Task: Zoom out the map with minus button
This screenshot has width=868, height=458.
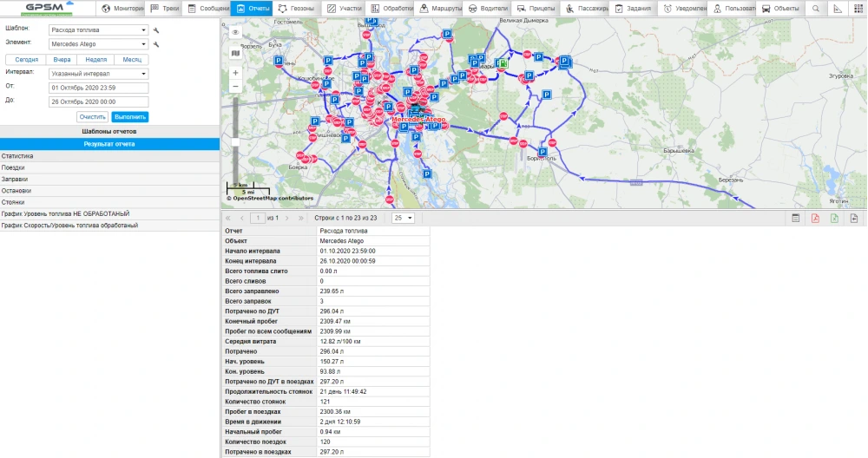Action: coord(235,86)
